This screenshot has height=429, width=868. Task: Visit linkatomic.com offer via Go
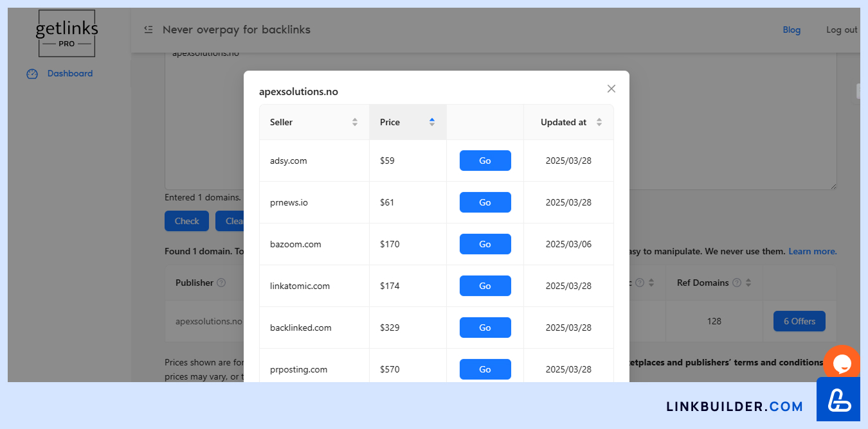(485, 286)
